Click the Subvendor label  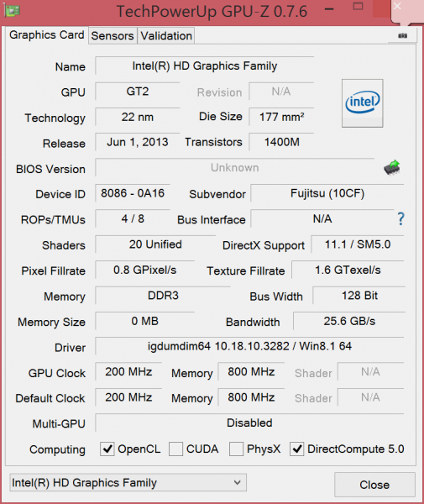pyautogui.click(x=217, y=195)
